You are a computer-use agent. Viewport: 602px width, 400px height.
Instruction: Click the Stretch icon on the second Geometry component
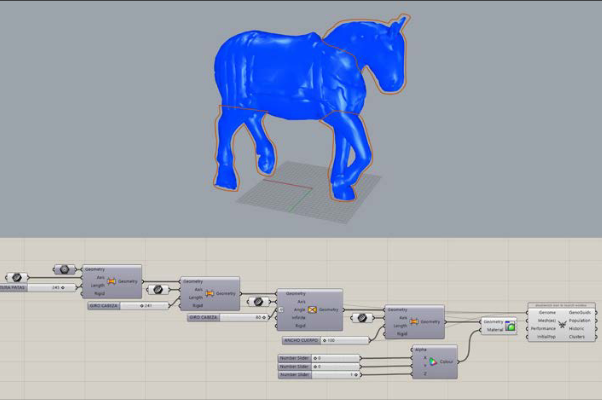[210, 294]
